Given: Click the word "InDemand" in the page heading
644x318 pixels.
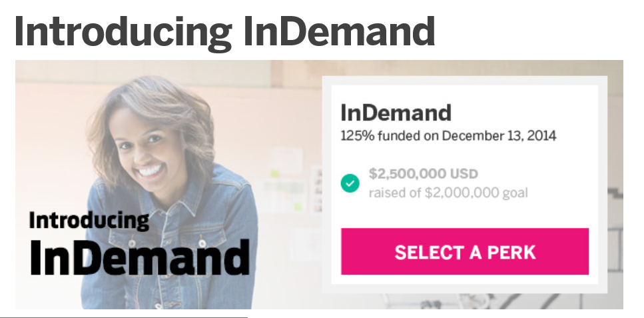Looking at the screenshot, I should 338,31.
